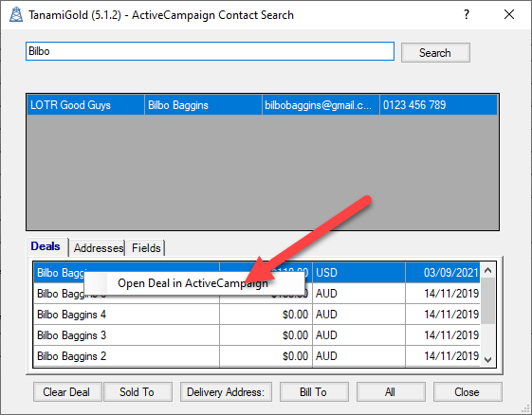Click the Search button
The image size is (532, 415).
coord(435,52)
